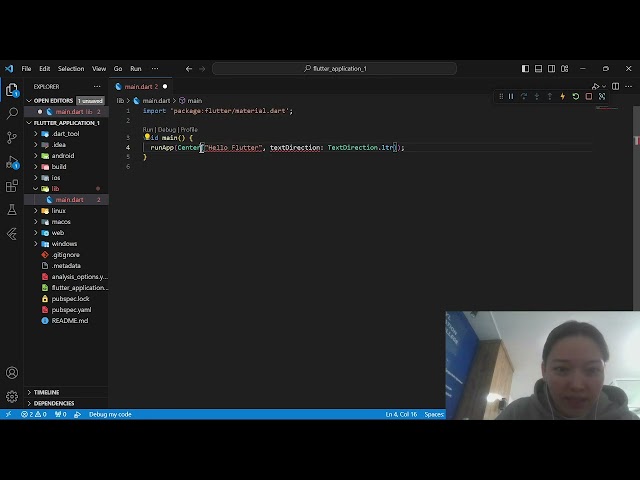This screenshot has width=640, height=480.
Task: Open the View menu
Action: coord(99,69)
